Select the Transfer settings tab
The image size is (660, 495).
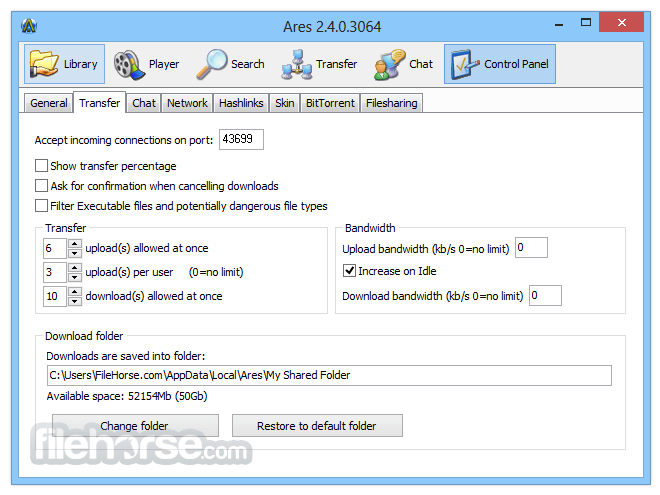point(100,103)
